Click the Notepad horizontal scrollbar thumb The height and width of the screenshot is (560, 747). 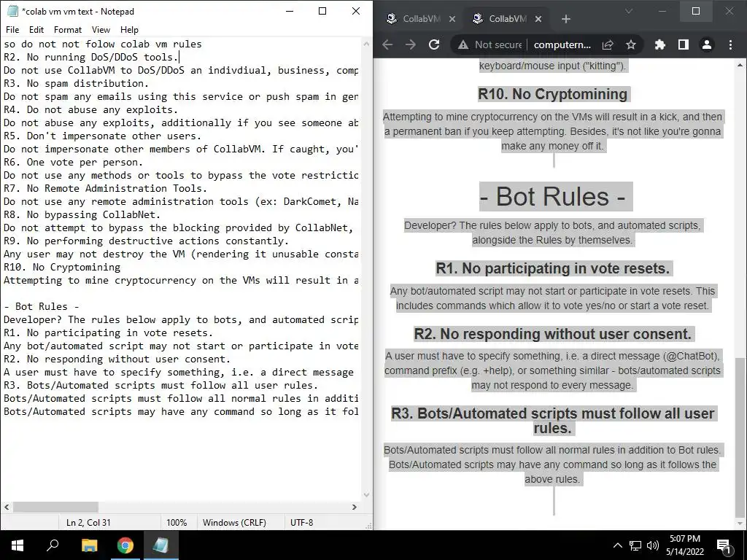(x=55, y=507)
